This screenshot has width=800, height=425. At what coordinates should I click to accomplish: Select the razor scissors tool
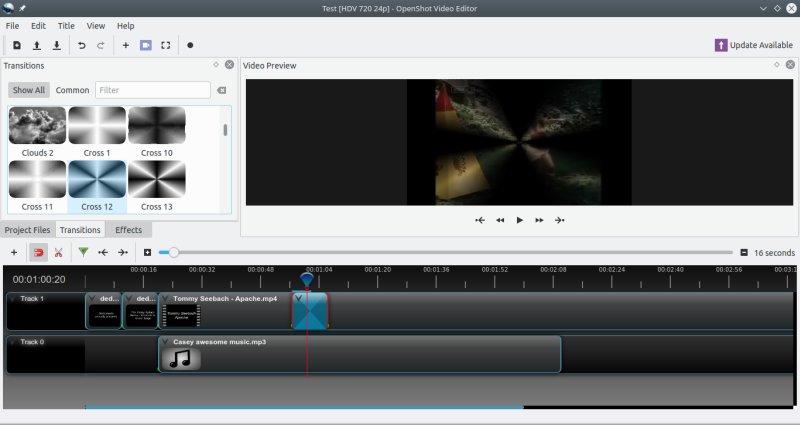pyautogui.click(x=59, y=253)
